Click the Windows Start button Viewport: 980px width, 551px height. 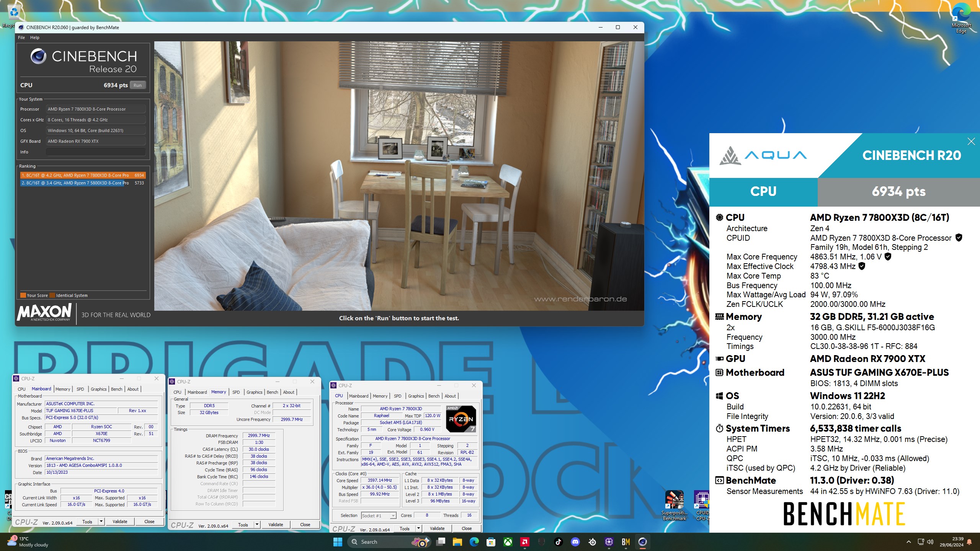(x=338, y=542)
